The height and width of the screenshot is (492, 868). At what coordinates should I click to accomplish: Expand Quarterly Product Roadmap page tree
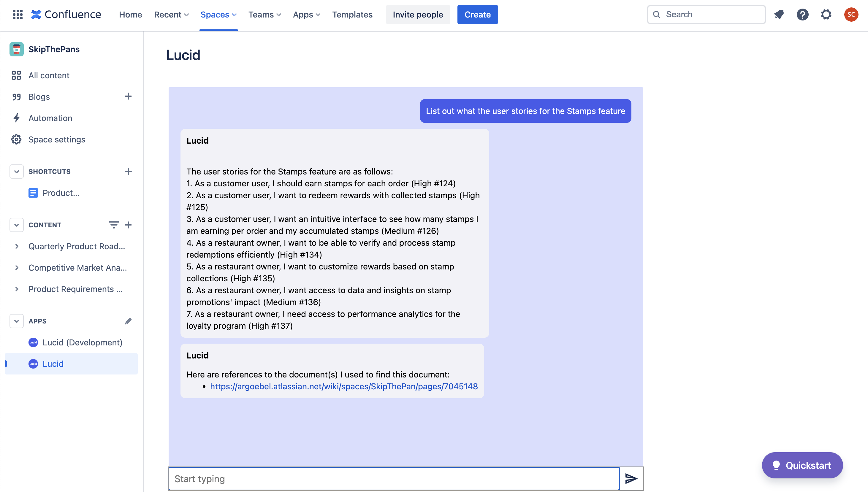pos(17,246)
